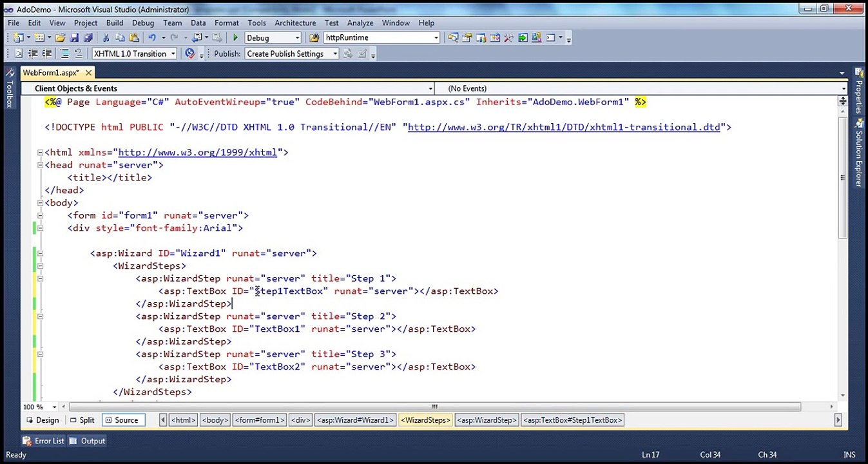Viewport: 868px width, 464px height.
Task: Switch to Design view
Action: 43,420
